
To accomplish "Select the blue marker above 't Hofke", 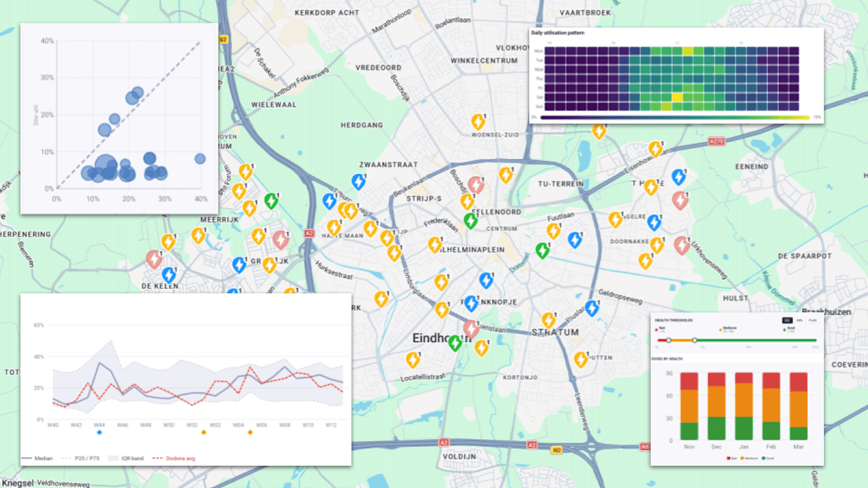I will point(678,177).
